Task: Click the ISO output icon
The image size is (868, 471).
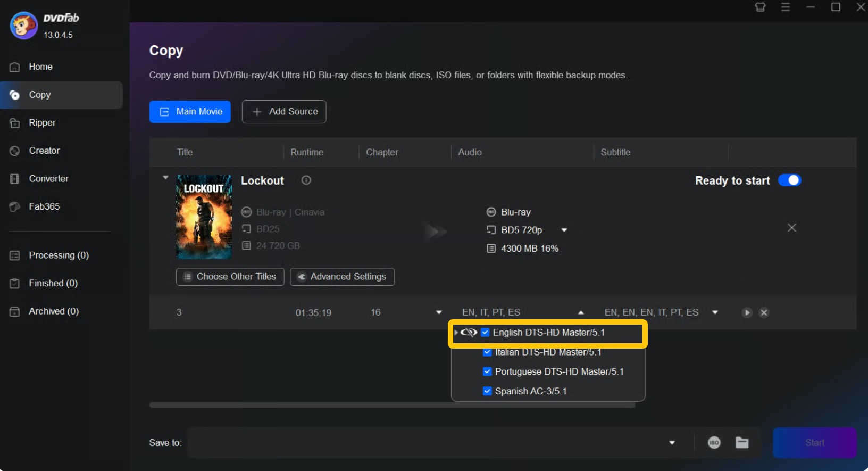Action: coord(714,443)
